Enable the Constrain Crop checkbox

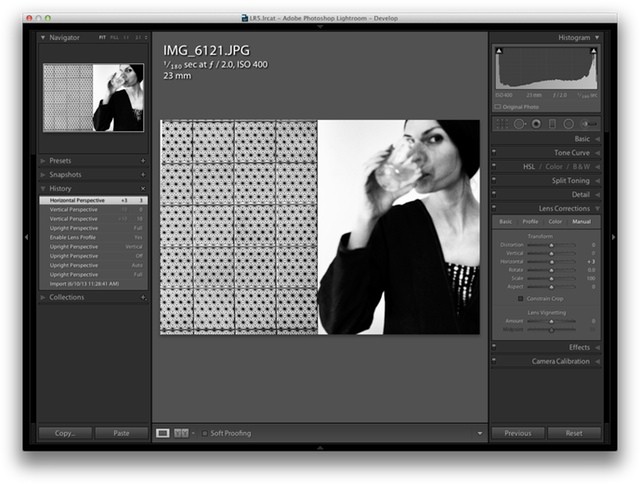click(x=519, y=298)
